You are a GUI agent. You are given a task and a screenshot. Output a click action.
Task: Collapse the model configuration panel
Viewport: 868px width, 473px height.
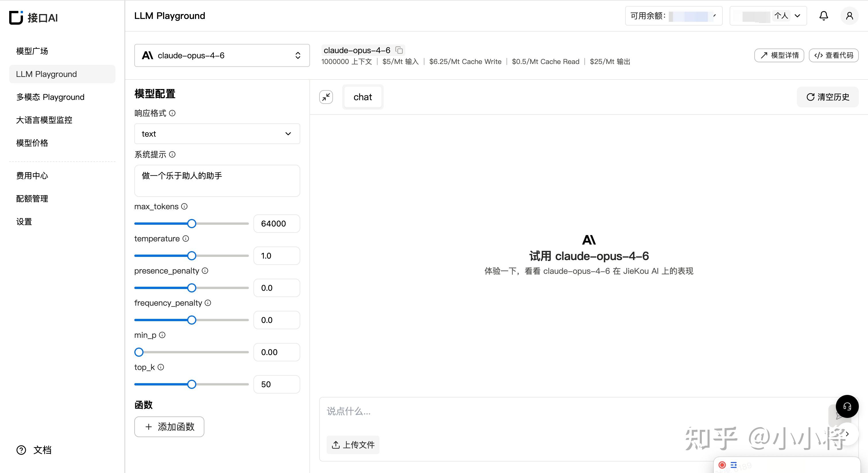[x=326, y=97]
